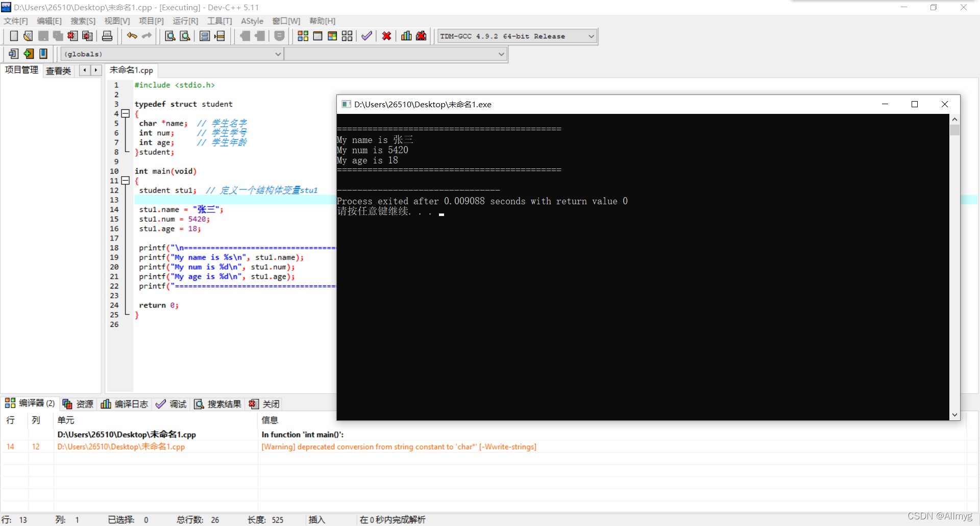Open the 运行[R] menu
This screenshot has height=526, width=980.
tap(185, 21)
